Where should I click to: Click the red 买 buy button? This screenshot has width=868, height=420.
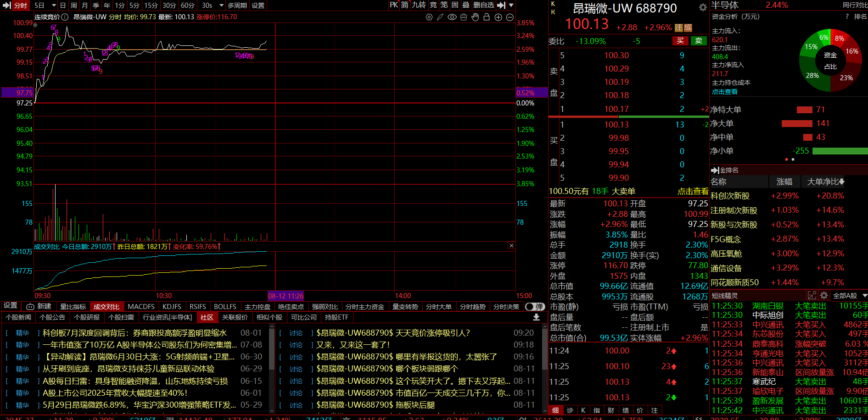680,41
